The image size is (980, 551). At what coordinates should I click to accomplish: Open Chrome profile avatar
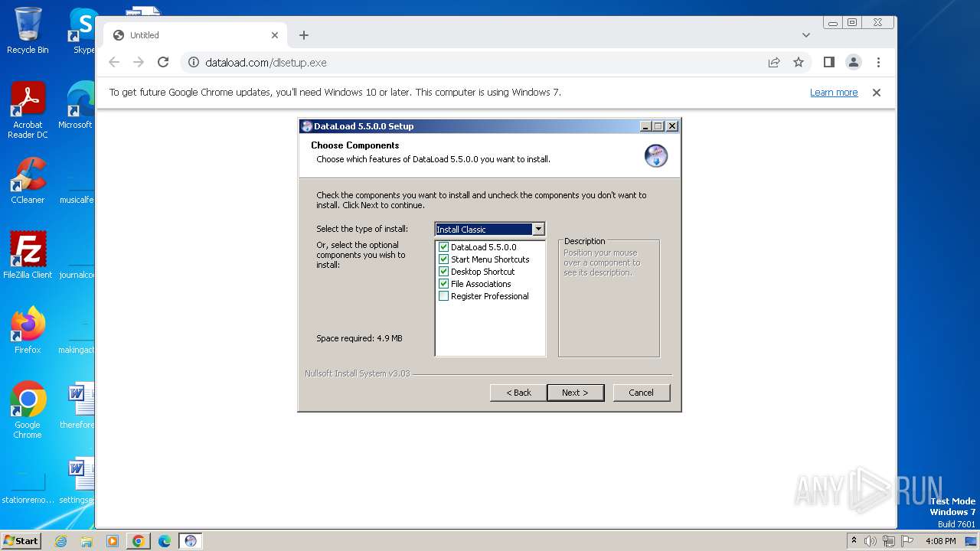pos(854,62)
